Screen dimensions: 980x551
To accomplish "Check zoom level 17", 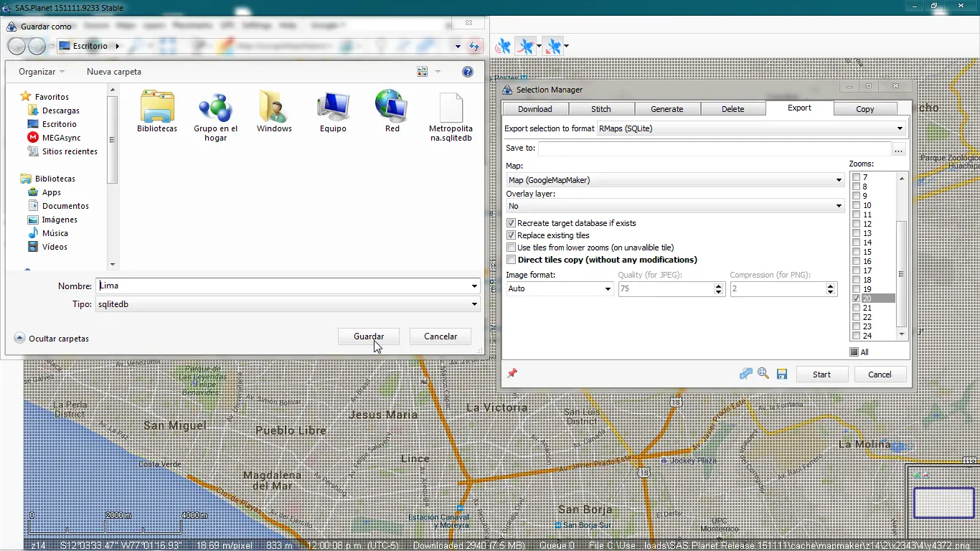I will click(x=857, y=270).
